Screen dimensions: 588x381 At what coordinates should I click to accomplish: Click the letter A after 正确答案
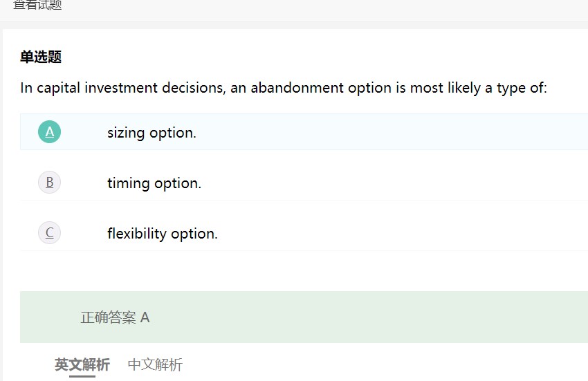(145, 317)
